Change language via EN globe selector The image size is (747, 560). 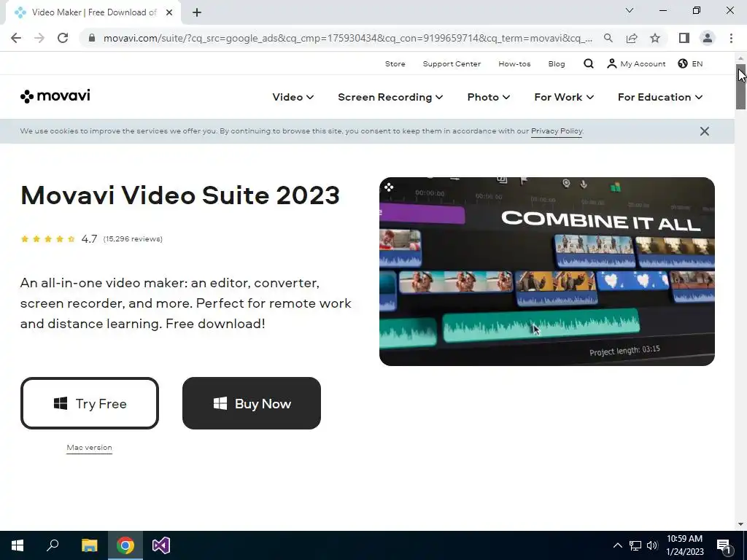coord(690,64)
